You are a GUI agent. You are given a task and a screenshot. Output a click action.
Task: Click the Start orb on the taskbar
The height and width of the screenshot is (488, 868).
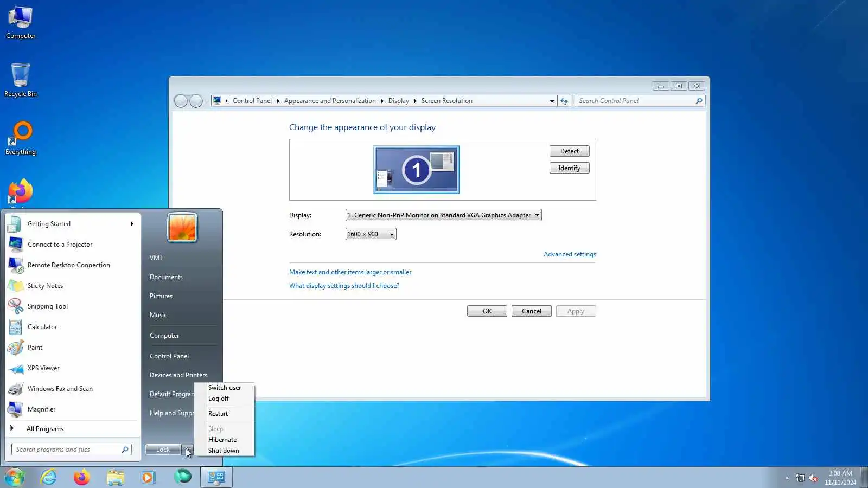pyautogui.click(x=15, y=477)
